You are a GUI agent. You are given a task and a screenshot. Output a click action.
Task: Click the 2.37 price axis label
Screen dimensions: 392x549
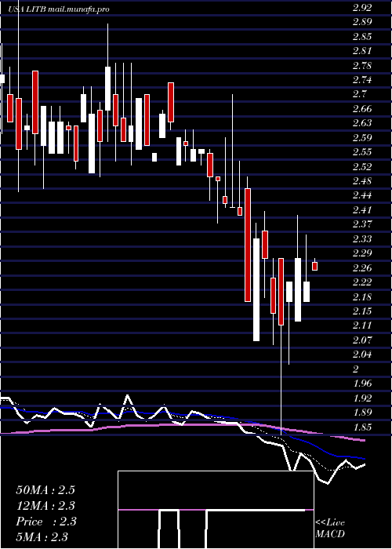pos(362,224)
